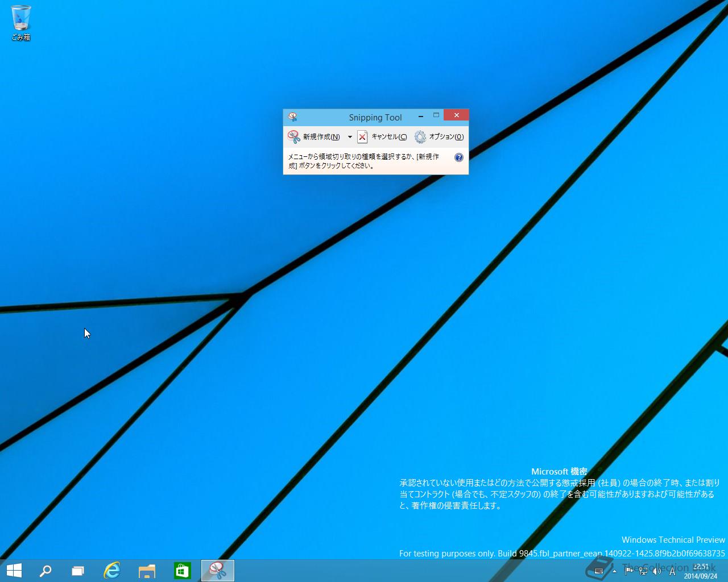The height and width of the screenshot is (582, 728).
Task: Open network status tray icon
Action: [x=643, y=571]
